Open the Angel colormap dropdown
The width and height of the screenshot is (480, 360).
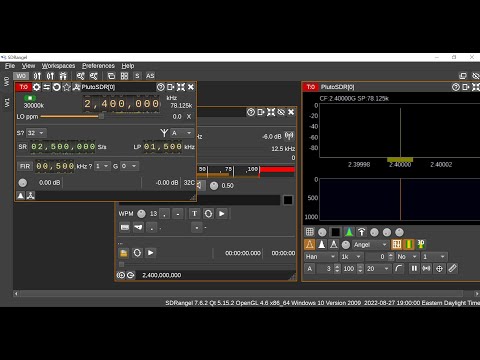pyautogui.click(x=370, y=245)
